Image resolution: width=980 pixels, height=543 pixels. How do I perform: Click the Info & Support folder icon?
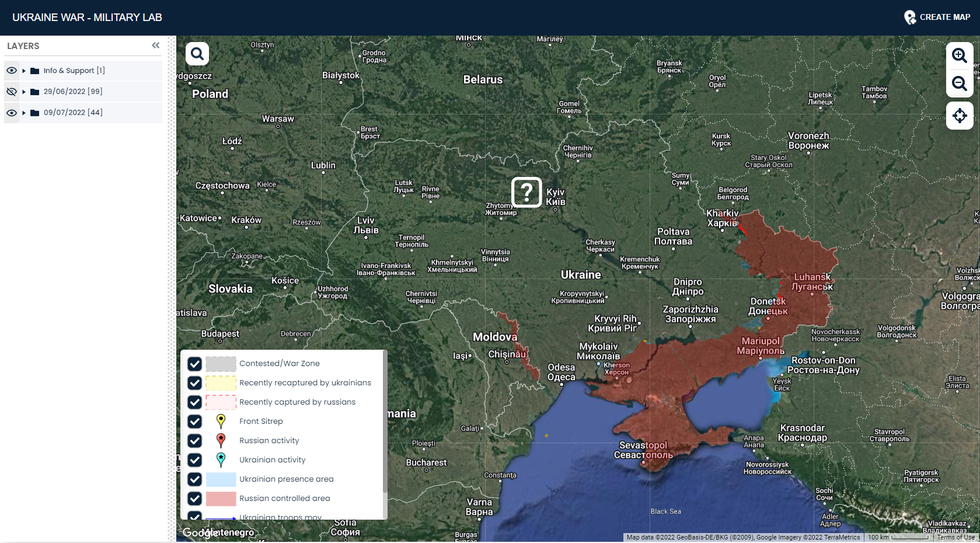pos(35,71)
